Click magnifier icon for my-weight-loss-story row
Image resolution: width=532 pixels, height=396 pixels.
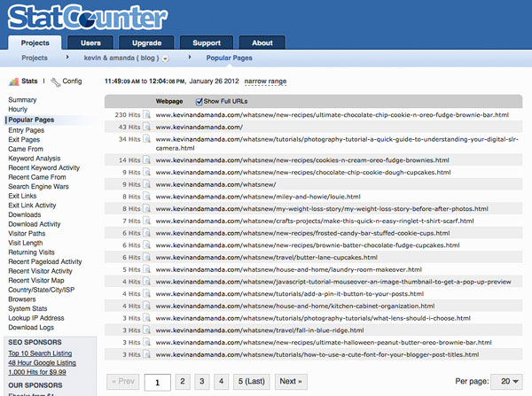click(x=146, y=209)
